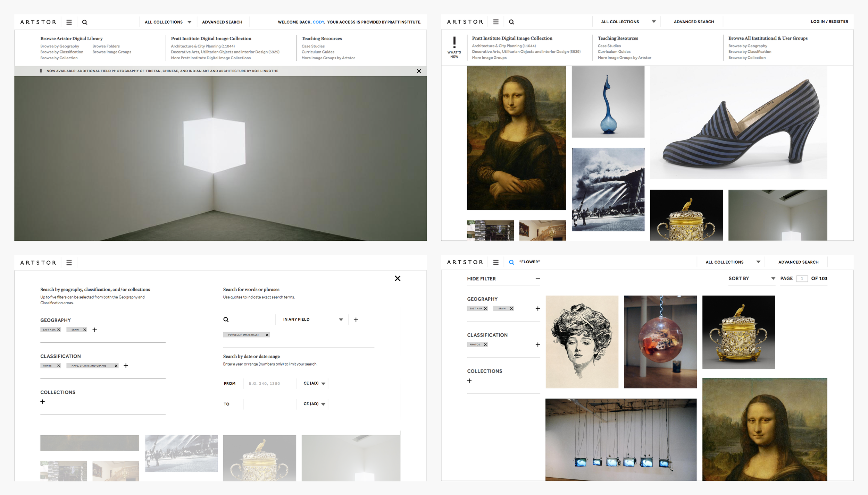Remove Maps, Charts and Graphs tag
Viewport: 868px width, 495px height.
116,366
